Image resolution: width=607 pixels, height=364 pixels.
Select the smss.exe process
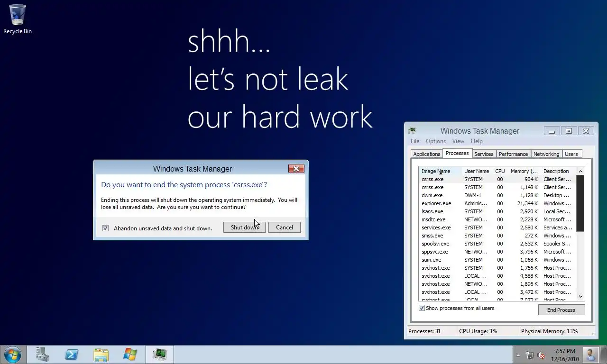(497, 236)
